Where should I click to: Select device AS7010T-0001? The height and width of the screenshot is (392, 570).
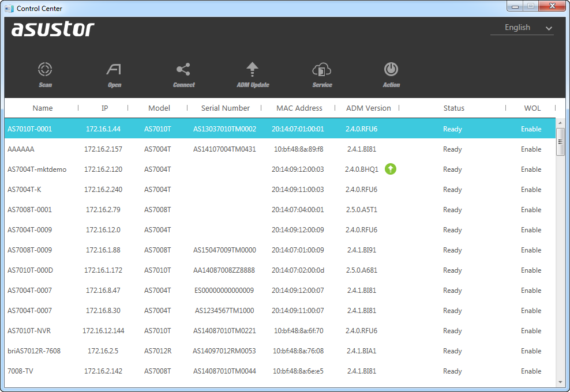(280, 129)
